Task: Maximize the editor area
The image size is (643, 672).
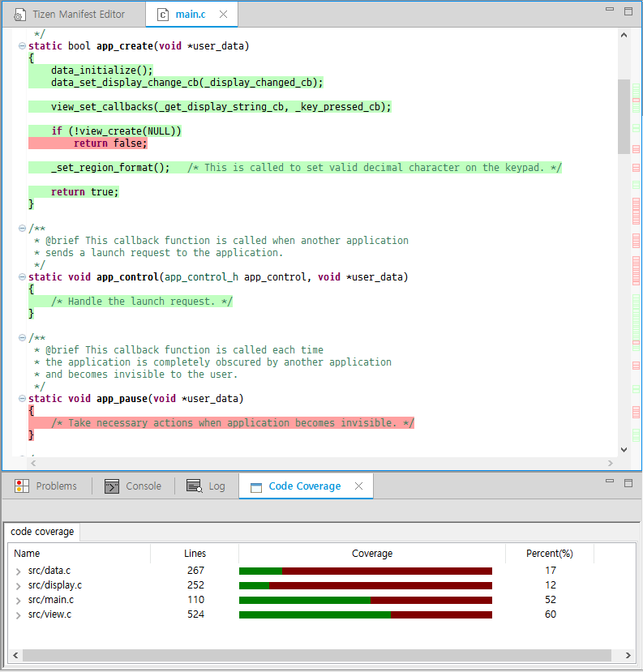Action: coord(628,11)
